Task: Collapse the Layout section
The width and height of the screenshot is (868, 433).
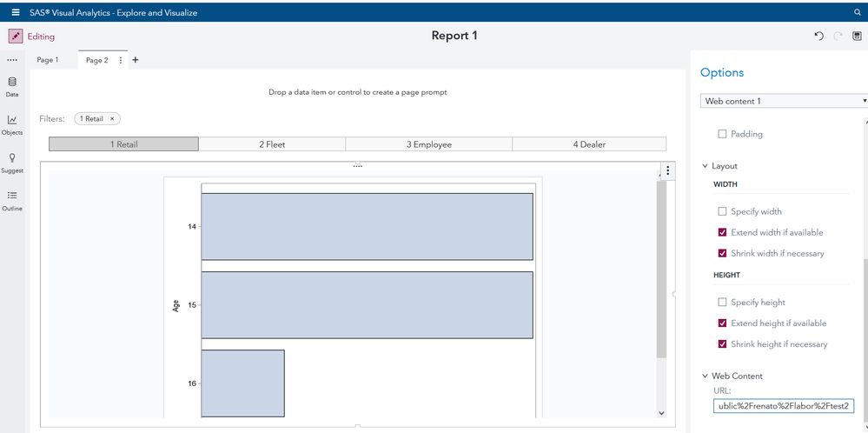Action: [x=706, y=165]
